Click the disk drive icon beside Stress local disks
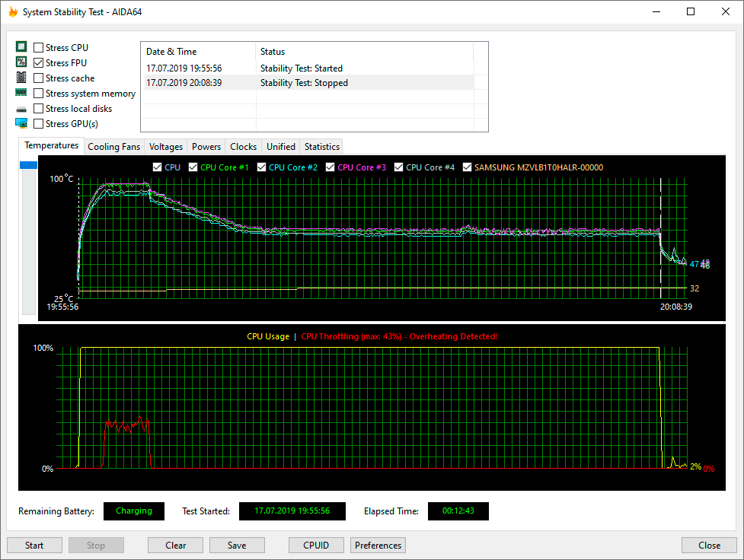The height and width of the screenshot is (560, 744). [x=21, y=109]
